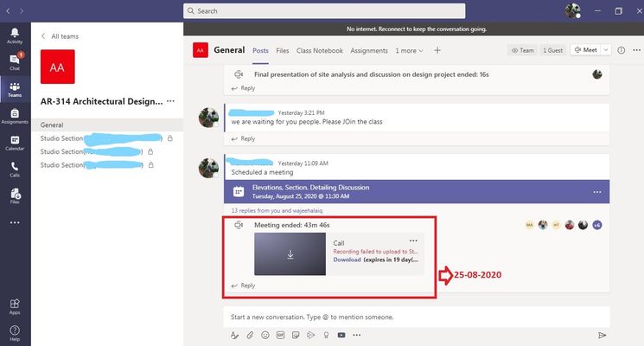Image resolution: width=644 pixels, height=346 pixels.
Task: Open Help in the sidebar
Action: point(15,333)
